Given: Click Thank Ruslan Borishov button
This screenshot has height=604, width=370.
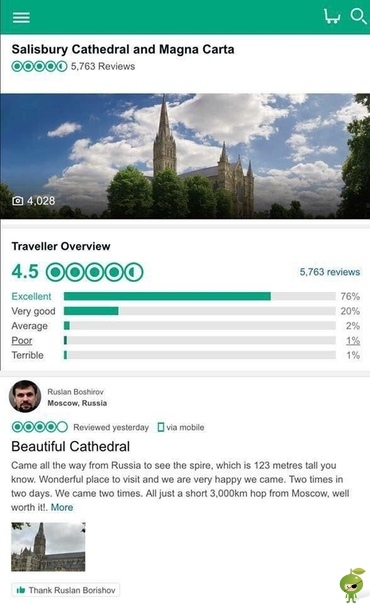Looking at the screenshot, I should coord(65,590).
